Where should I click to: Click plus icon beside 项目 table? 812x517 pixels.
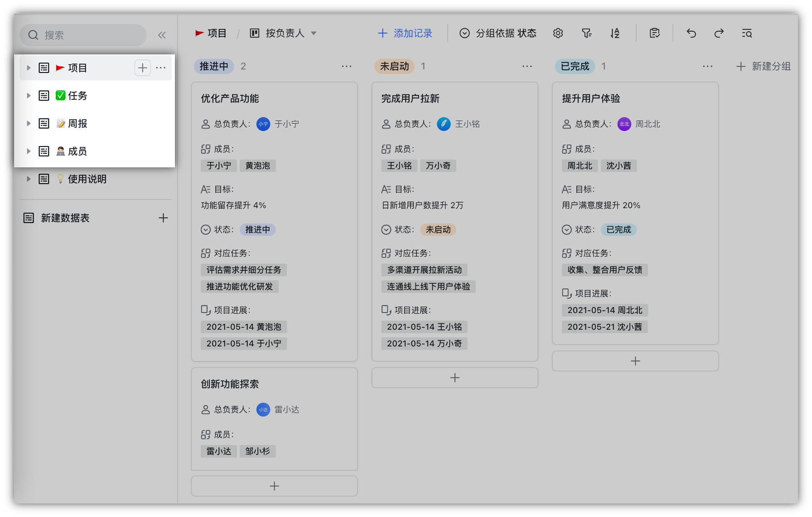(x=142, y=68)
